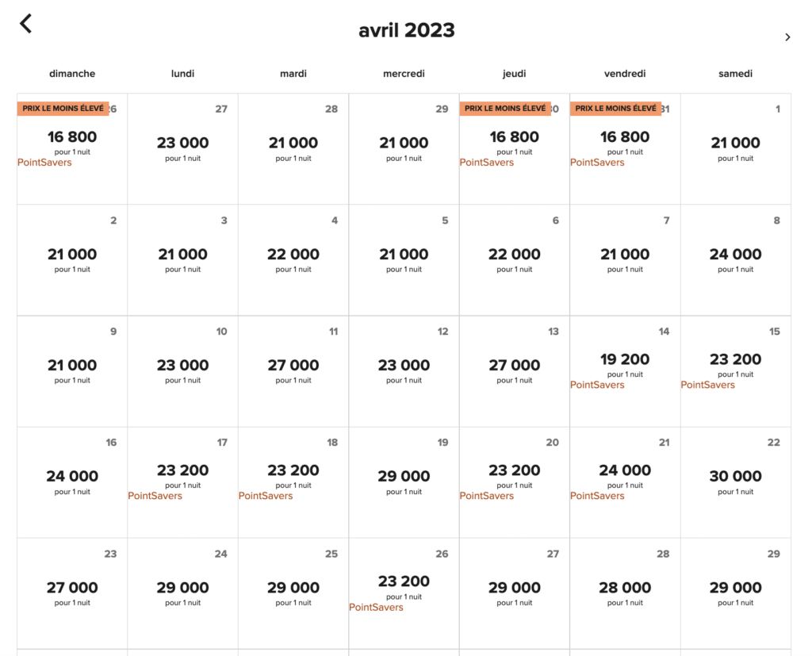The width and height of the screenshot is (812, 656).
Task: Select the 16 800 rate on March 30
Action: tap(514, 136)
